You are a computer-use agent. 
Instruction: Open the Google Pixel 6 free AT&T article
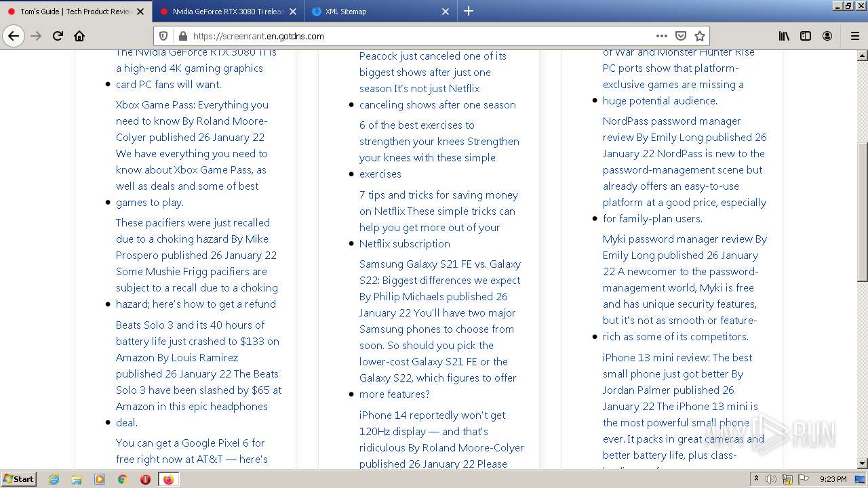(192, 451)
